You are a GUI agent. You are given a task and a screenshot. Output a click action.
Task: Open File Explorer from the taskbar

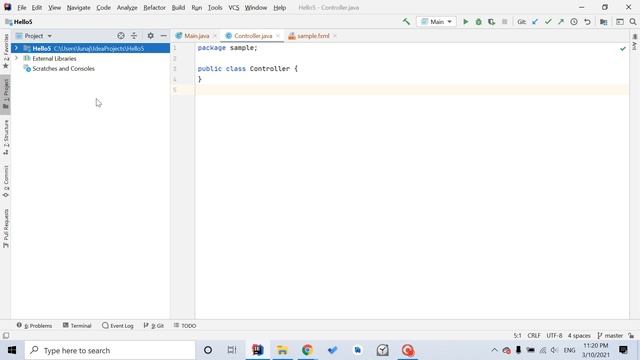coord(282,350)
